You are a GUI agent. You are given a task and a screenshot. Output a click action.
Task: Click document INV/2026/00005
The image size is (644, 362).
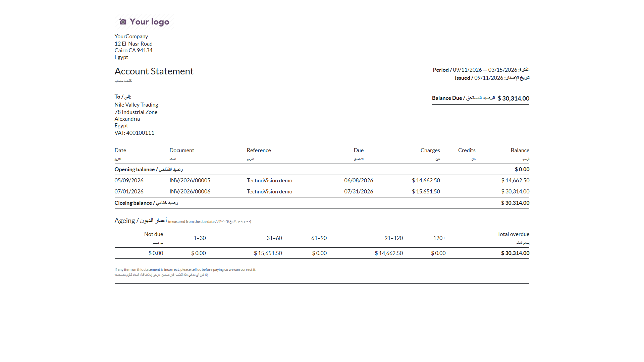tap(190, 180)
